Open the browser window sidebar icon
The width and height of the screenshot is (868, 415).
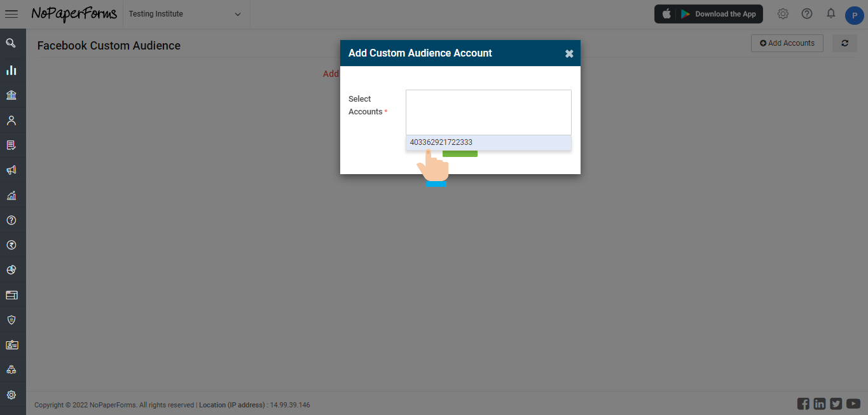point(11,295)
